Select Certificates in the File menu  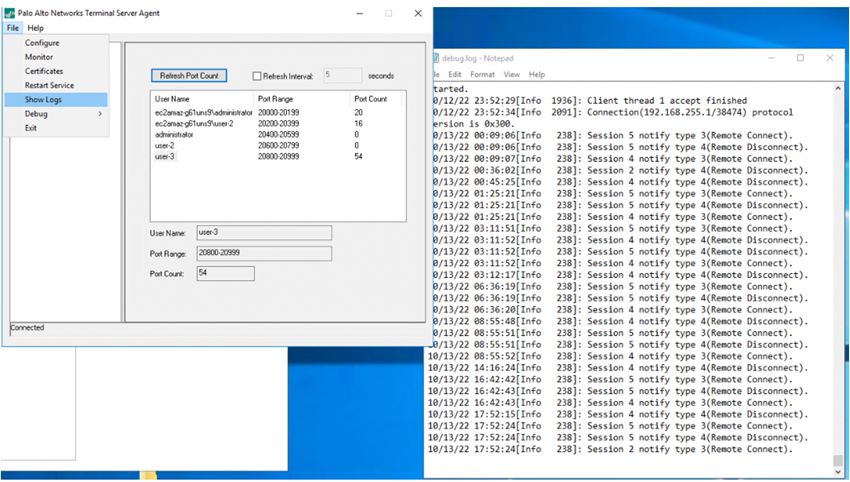point(44,71)
